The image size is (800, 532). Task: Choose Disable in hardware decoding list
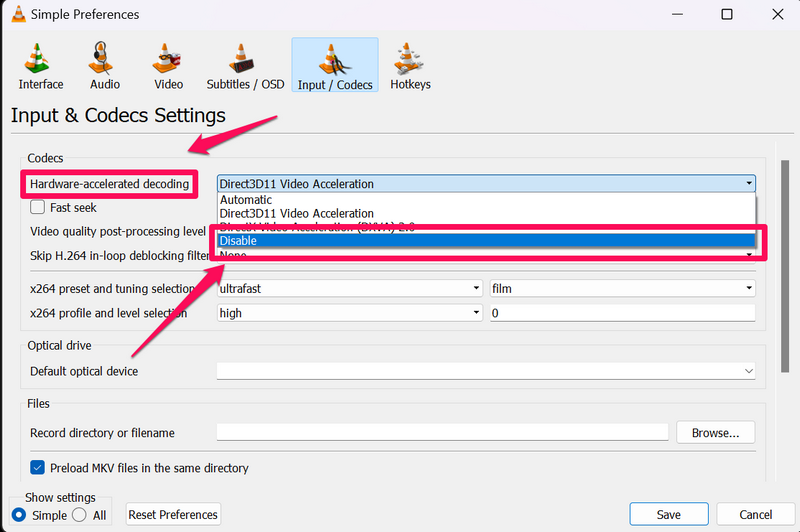click(486, 241)
